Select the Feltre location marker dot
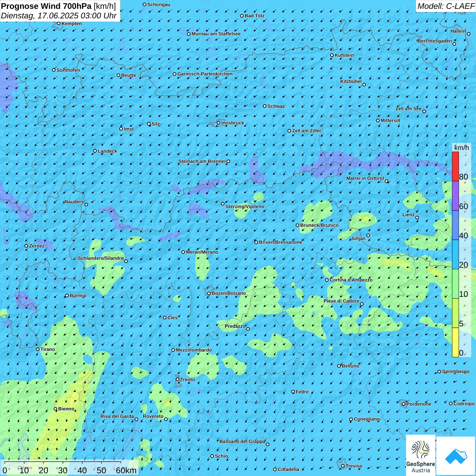Screen dimensions: 476x476 point(293,392)
